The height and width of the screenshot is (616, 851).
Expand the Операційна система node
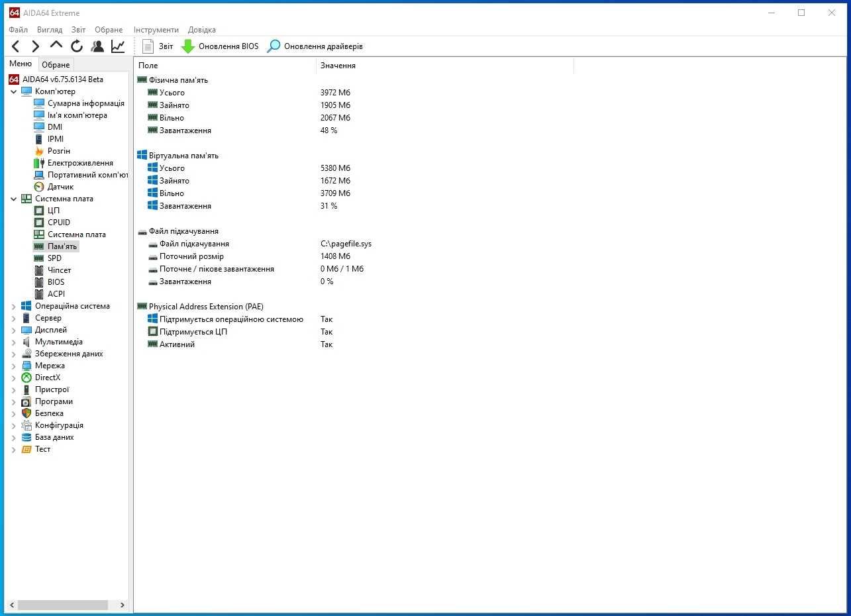pyautogui.click(x=14, y=306)
